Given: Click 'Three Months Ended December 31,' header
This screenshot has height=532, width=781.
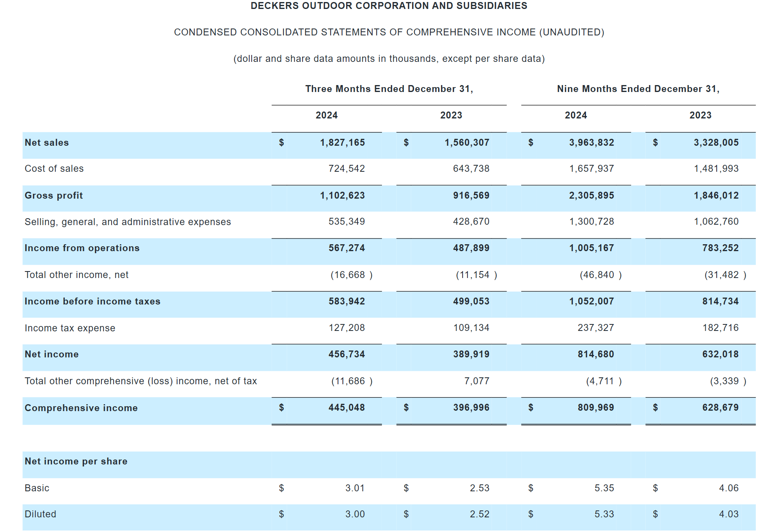Looking at the screenshot, I should pyautogui.click(x=389, y=89).
